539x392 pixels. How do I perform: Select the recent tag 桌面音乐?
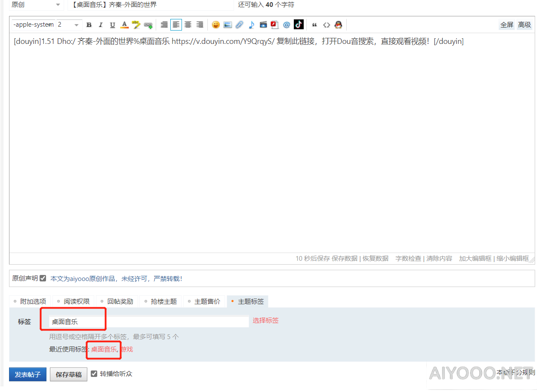tap(104, 349)
